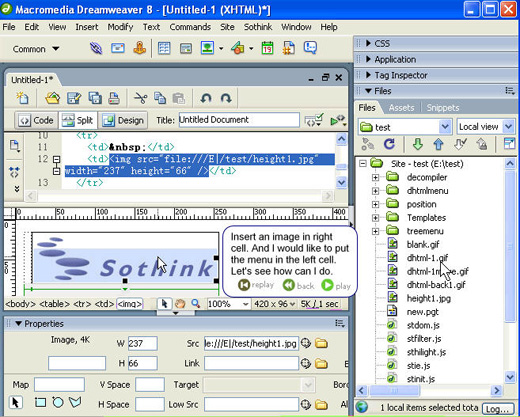The width and height of the screenshot is (520, 417).
Task: Select the Oval Hotspot tool
Action: click(58, 402)
